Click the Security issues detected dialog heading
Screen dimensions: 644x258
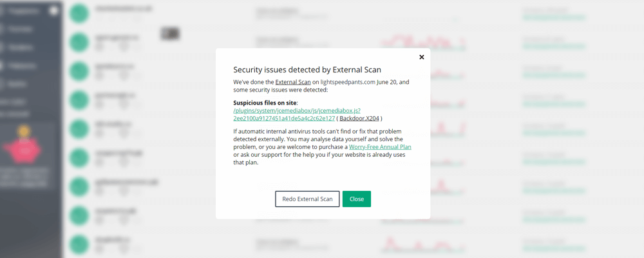tap(307, 70)
